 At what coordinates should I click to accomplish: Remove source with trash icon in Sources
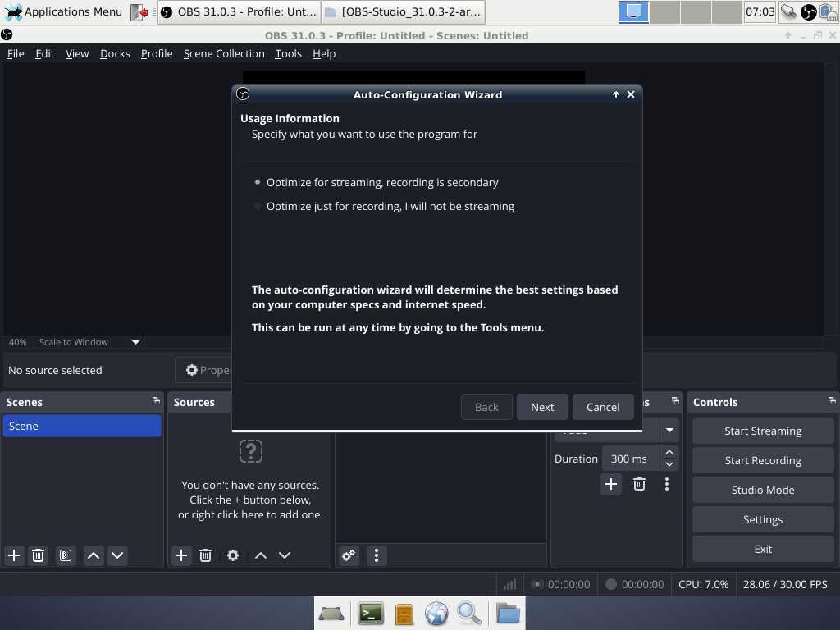pos(205,555)
